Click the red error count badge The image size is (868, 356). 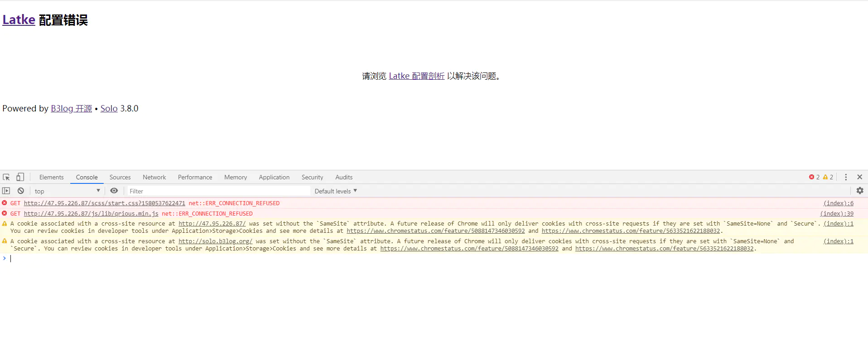814,177
